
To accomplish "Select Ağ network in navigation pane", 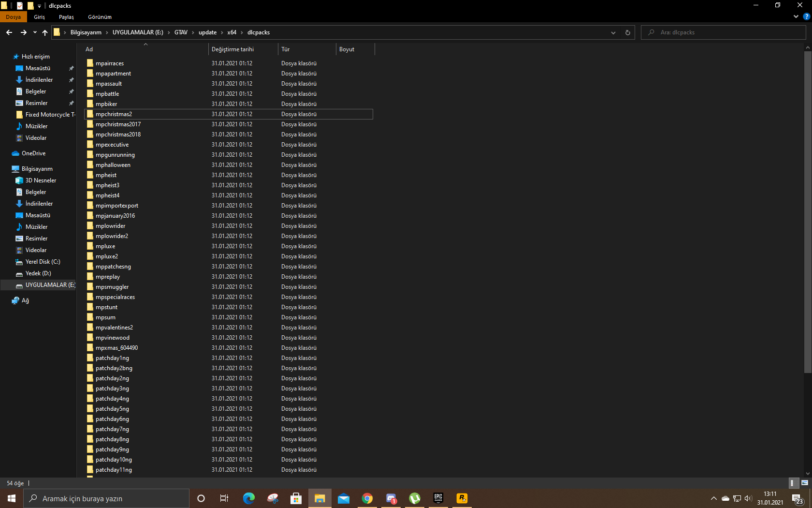I will pos(25,300).
